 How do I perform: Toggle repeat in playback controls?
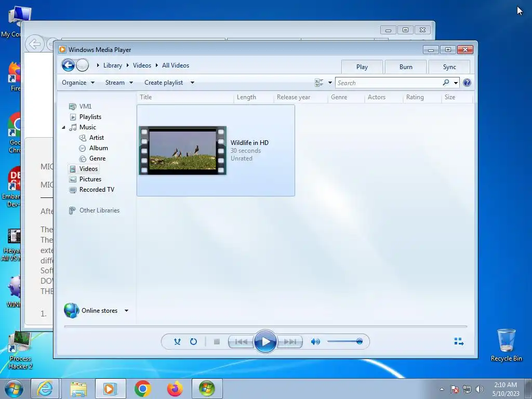pos(193,342)
